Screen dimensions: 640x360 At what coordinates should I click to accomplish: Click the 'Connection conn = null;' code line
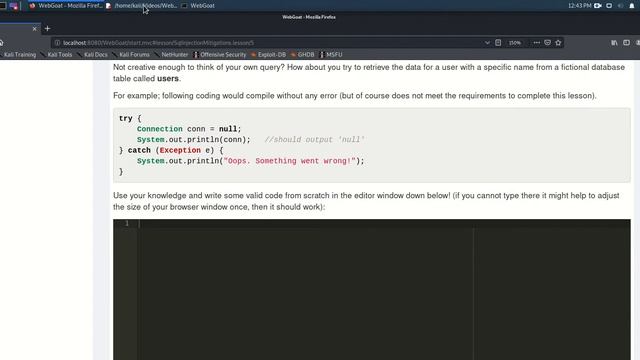189,129
